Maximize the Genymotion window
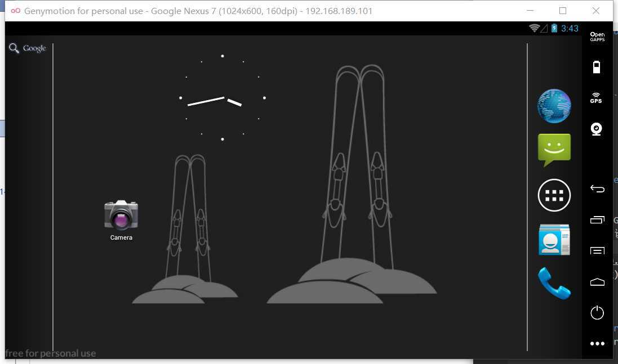This screenshot has width=618, height=364. point(563,11)
